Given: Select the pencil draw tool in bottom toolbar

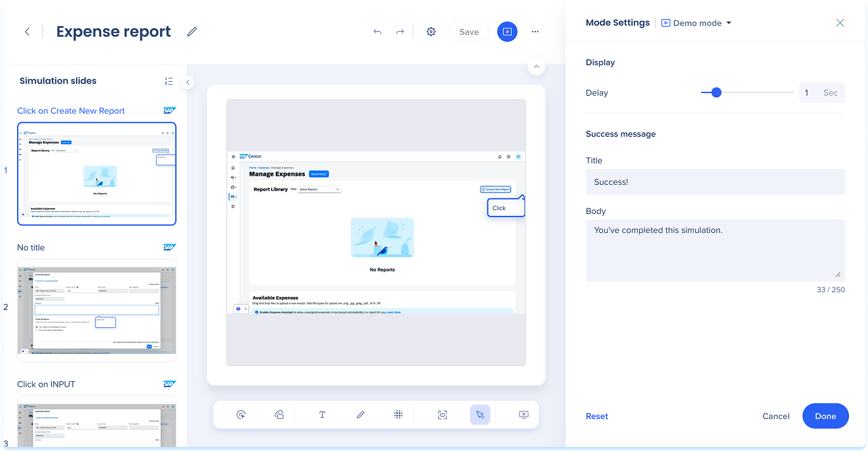Looking at the screenshot, I should click(x=360, y=415).
